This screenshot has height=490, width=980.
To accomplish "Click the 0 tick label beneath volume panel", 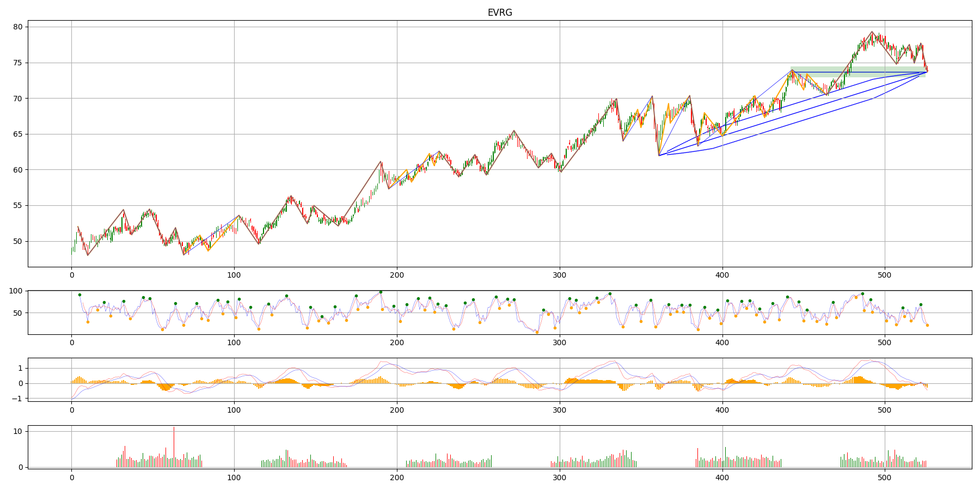I will tap(71, 478).
